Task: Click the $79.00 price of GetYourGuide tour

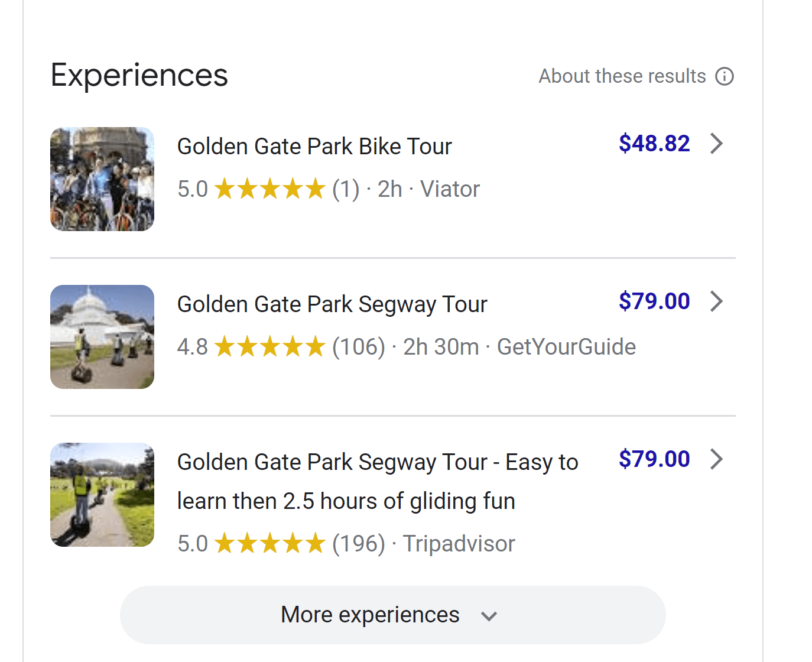Action: 654,301
